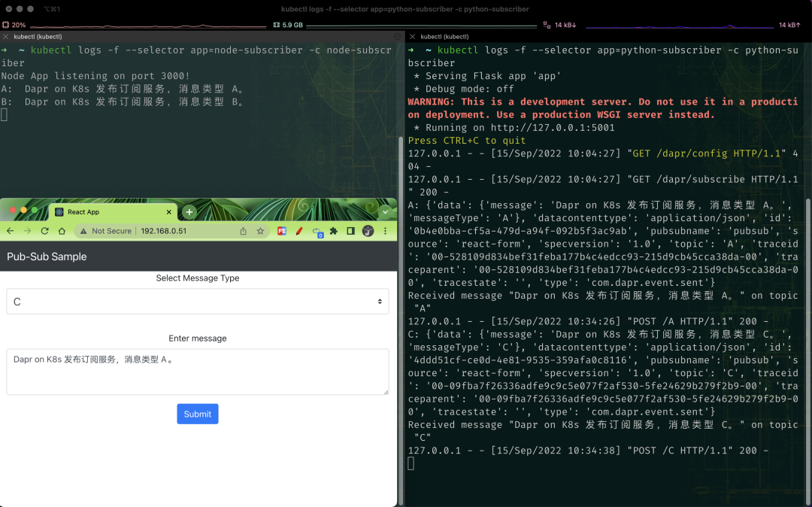Open Chrome's three-dot menu
The image size is (812, 507).
(385, 231)
